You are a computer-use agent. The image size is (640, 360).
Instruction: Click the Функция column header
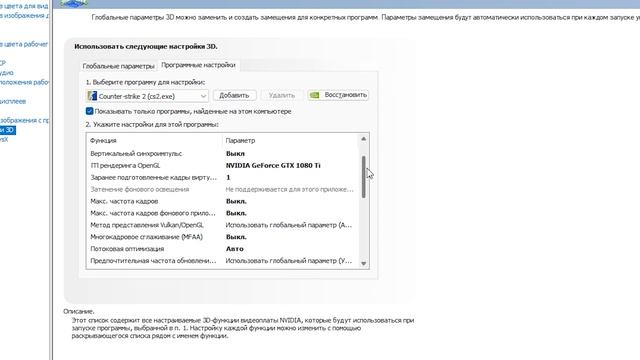103,140
